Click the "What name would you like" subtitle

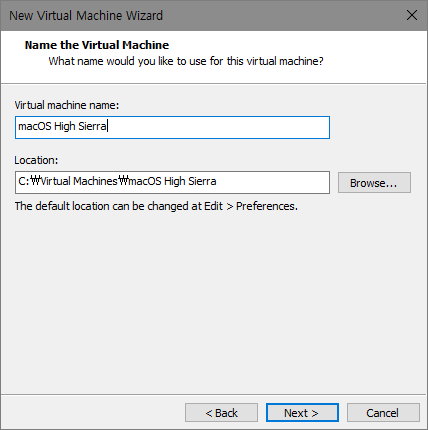[186, 61]
